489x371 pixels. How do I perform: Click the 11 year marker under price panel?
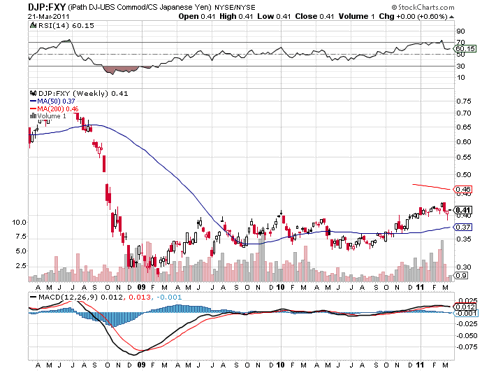click(420, 287)
